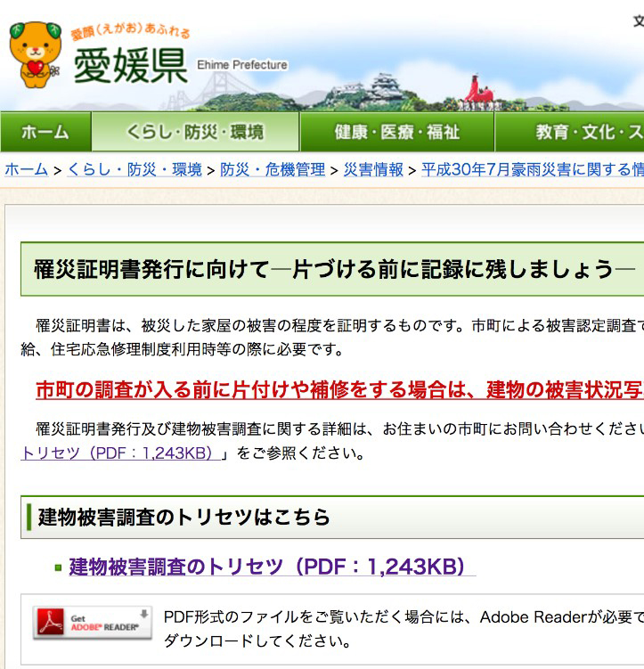Follow the 災害情報 breadcrumb link
This screenshot has height=669, width=644.
[x=373, y=169]
